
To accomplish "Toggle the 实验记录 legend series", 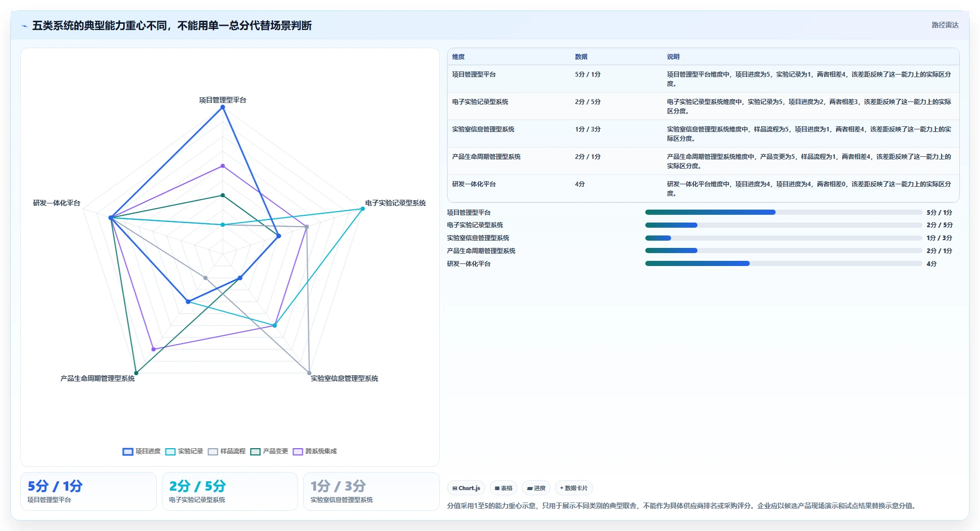I will [184, 451].
